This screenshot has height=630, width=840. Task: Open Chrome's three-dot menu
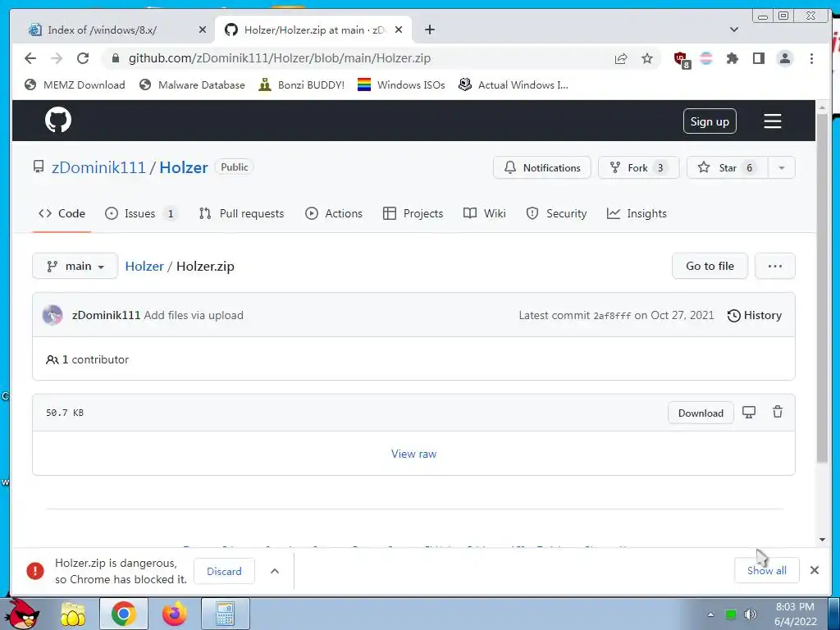pyautogui.click(x=811, y=58)
